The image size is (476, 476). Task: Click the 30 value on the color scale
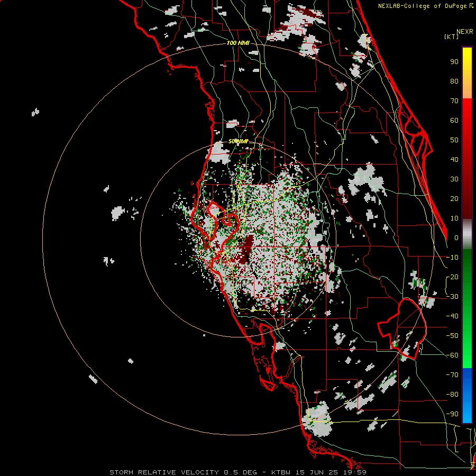click(454, 179)
